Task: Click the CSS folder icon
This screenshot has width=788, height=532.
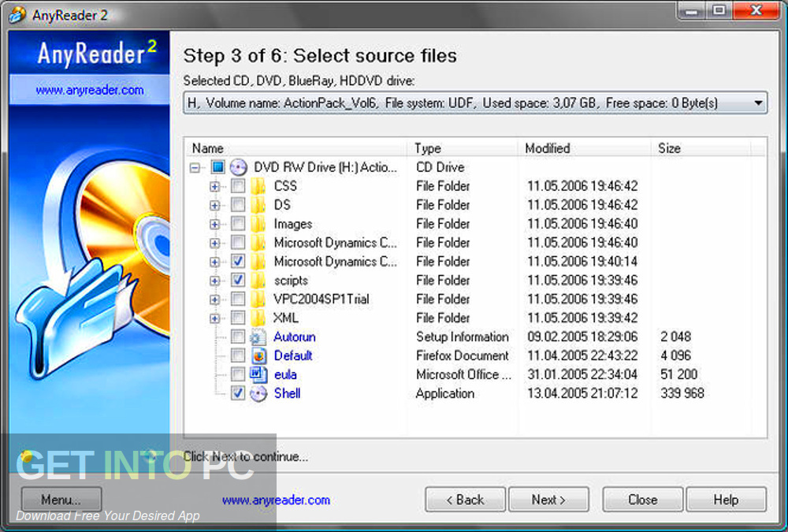Action: pyautogui.click(x=258, y=186)
